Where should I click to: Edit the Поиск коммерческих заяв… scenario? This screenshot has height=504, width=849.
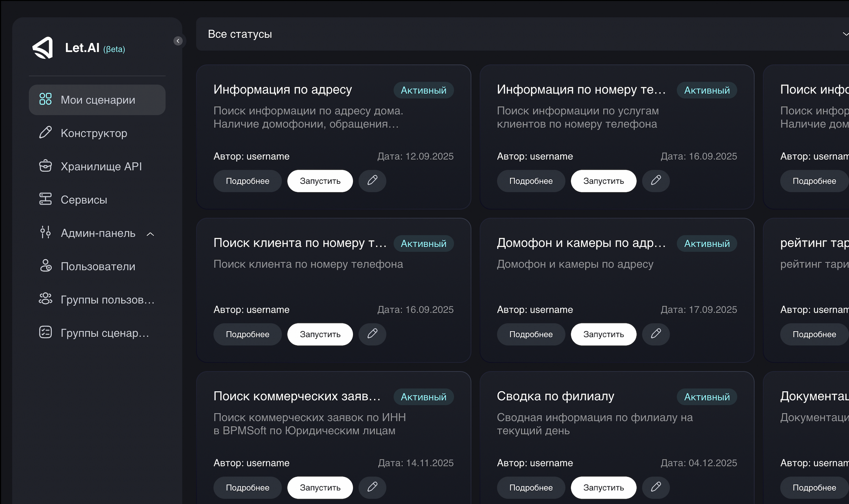click(372, 487)
